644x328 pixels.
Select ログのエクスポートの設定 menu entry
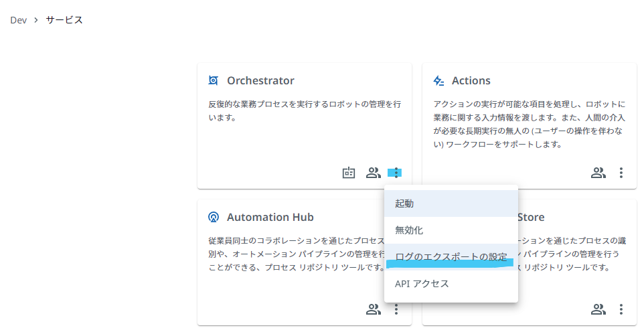pyautogui.click(x=451, y=257)
